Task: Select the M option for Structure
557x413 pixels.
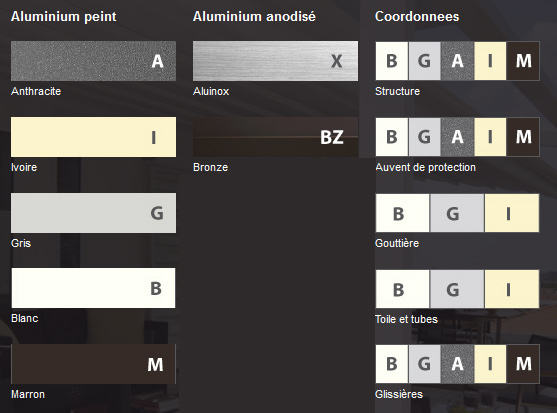Action: coord(523,61)
